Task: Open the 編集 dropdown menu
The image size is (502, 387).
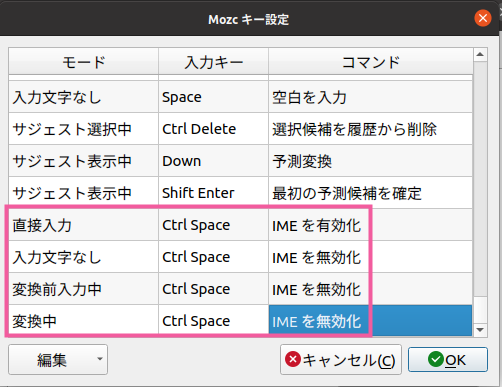Action: (58, 360)
